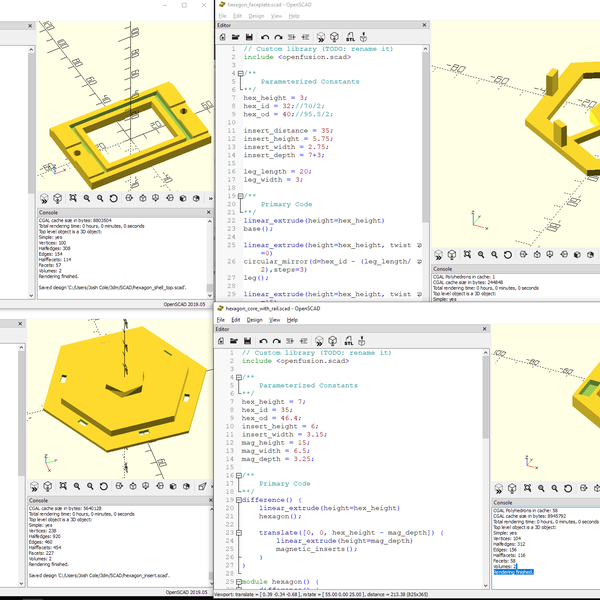Click Back view icon under bottom-left hexagon viewport
600x600 pixels.
tap(186, 486)
